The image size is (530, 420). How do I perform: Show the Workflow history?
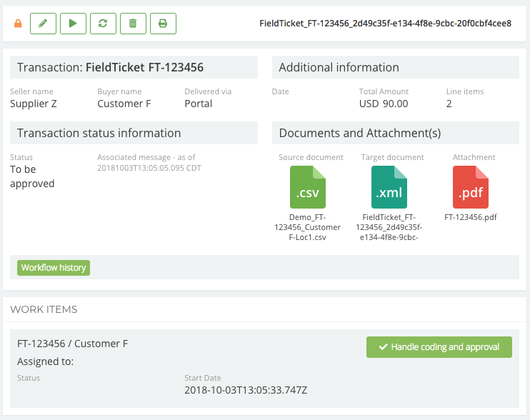pos(54,268)
